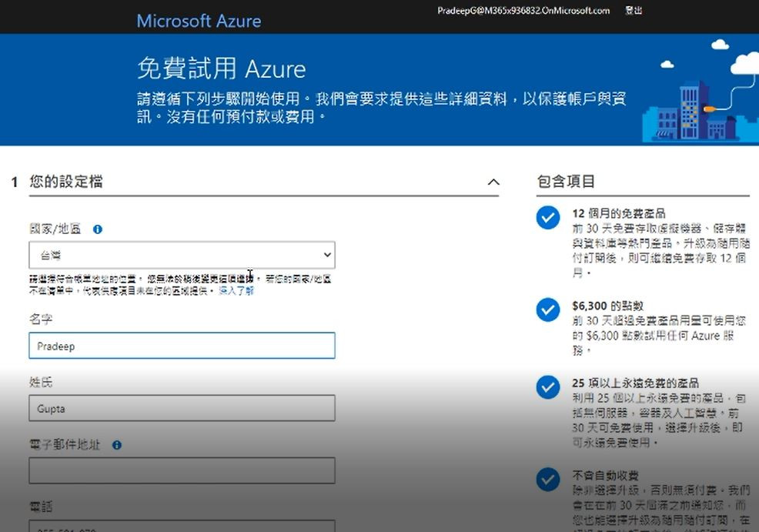This screenshot has height=532, width=759.
Task: Click checkmark icon beside 不會自動收費
Action: click(x=548, y=479)
